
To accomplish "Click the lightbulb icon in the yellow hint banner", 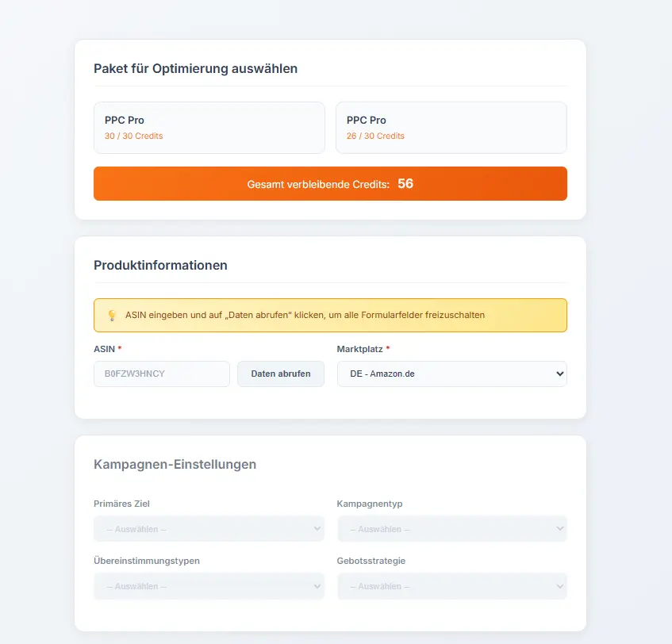I will (x=112, y=315).
